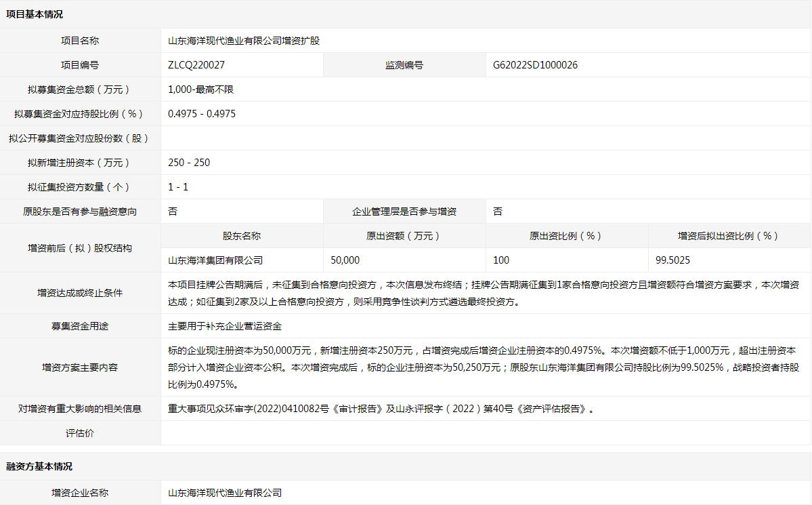This screenshot has width=812, height=505.
Task: Select the 增资企业名称 label
Action: click(x=81, y=493)
